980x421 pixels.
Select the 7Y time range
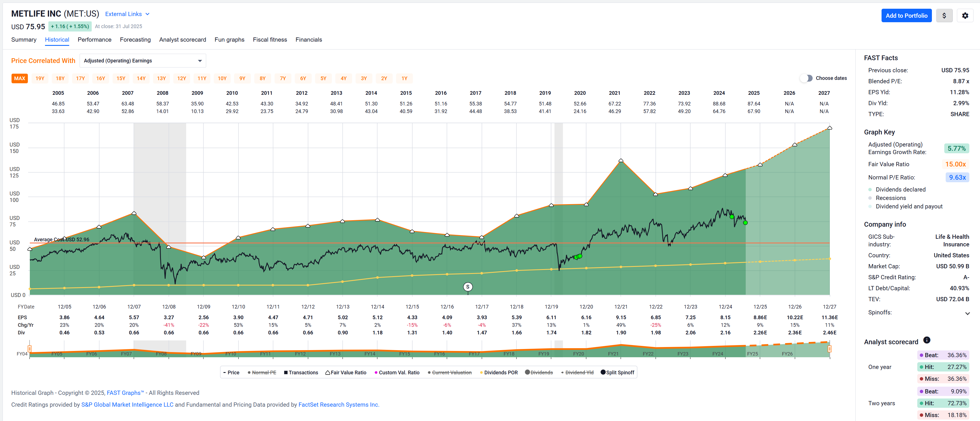[283, 78]
